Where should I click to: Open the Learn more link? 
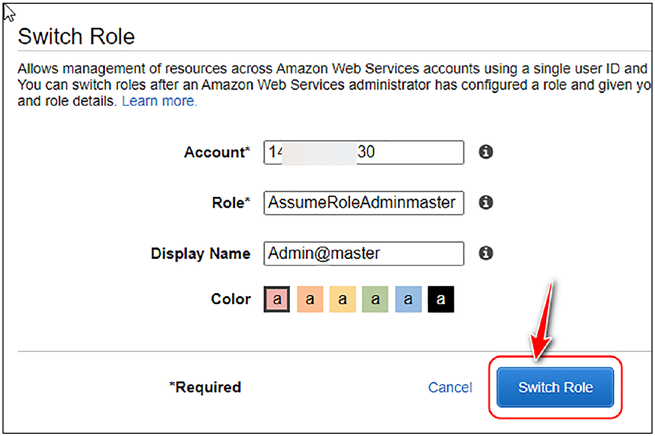159,101
